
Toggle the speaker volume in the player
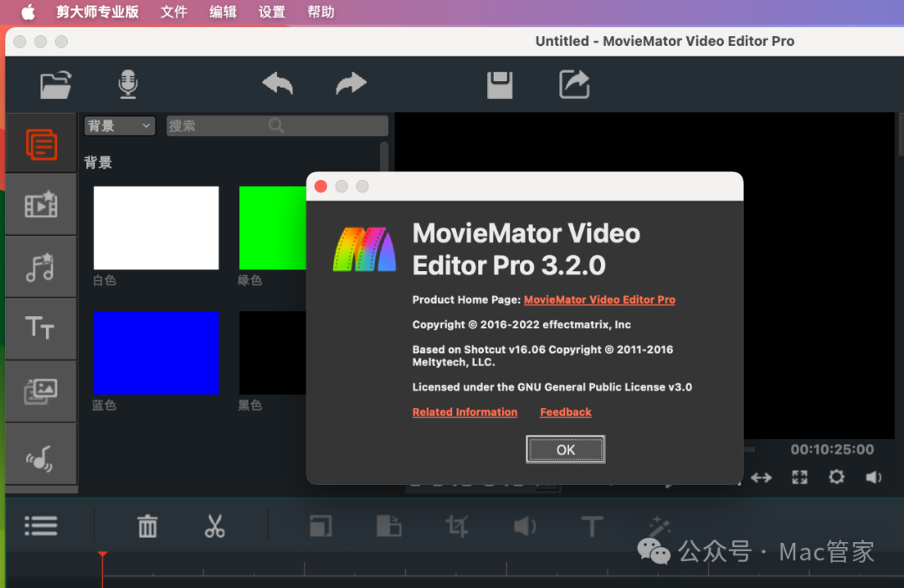click(874, 477)
